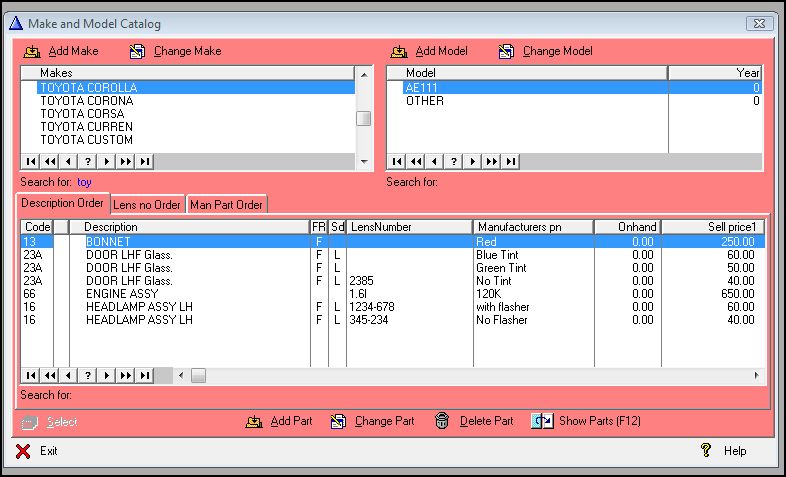786x477 pixels.
Task: Click the Sell price1 column header
Action: pos(713,227)
